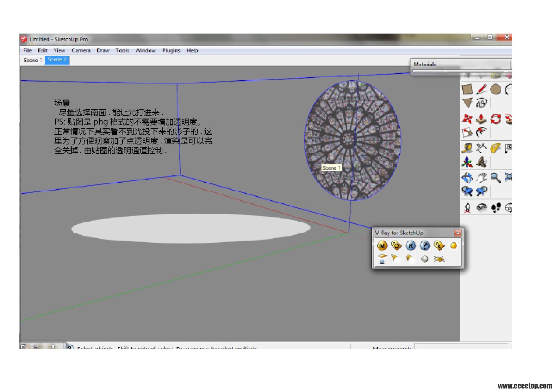The height and width of the screenshot is (392, 555).
Task: Select the white ellipse on the floor
Action: pyautogui.click(x=191, y=228)
